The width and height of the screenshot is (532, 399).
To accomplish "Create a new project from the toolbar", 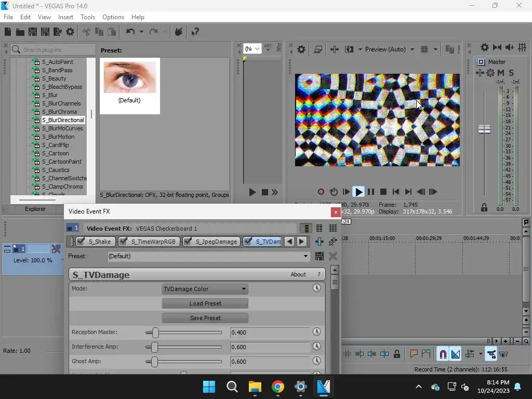I will pyautogui.click(x=8, y=32).
